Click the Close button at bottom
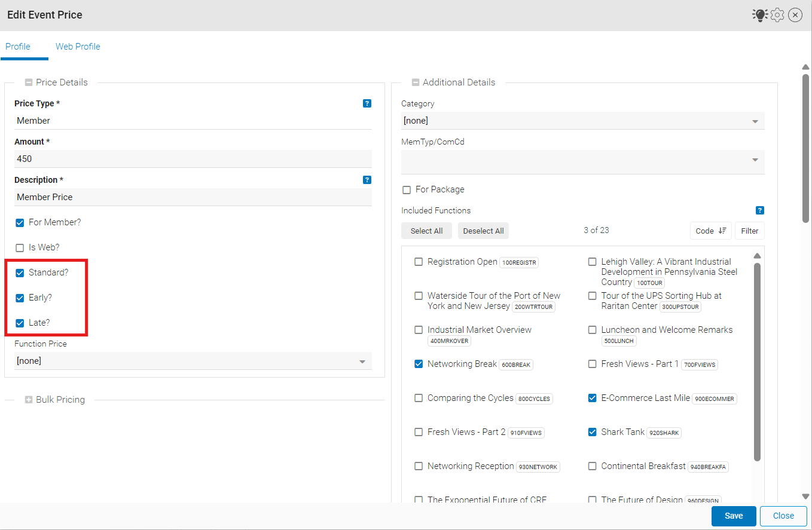Screen dimensions: 812x530 tap(783, 516)
